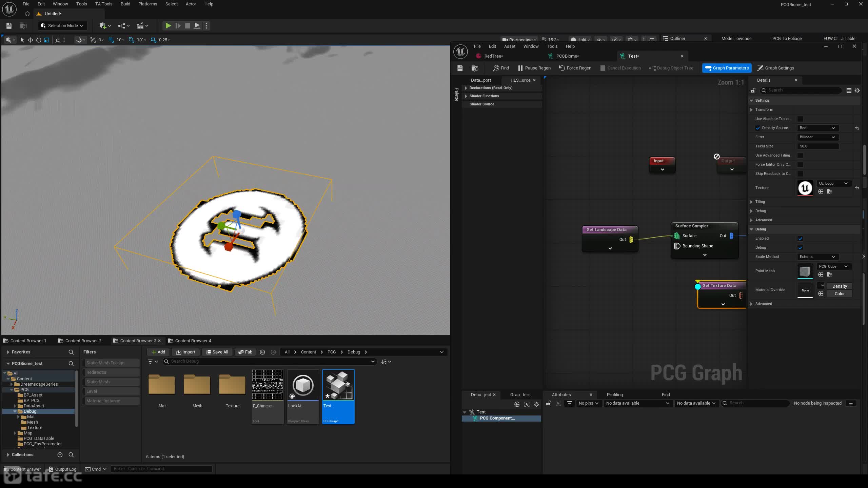Click the Select object arrow tool
Screen dimensions: 868x488
(x=22, y=40)
